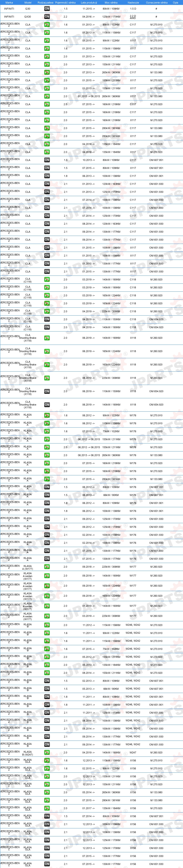Click the W247 body cell

(133, 753)
